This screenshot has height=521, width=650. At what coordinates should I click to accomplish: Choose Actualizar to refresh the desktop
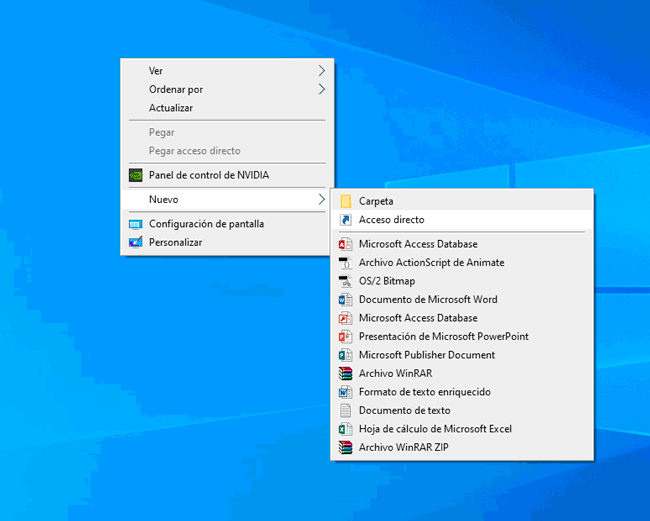click(227, 108)
